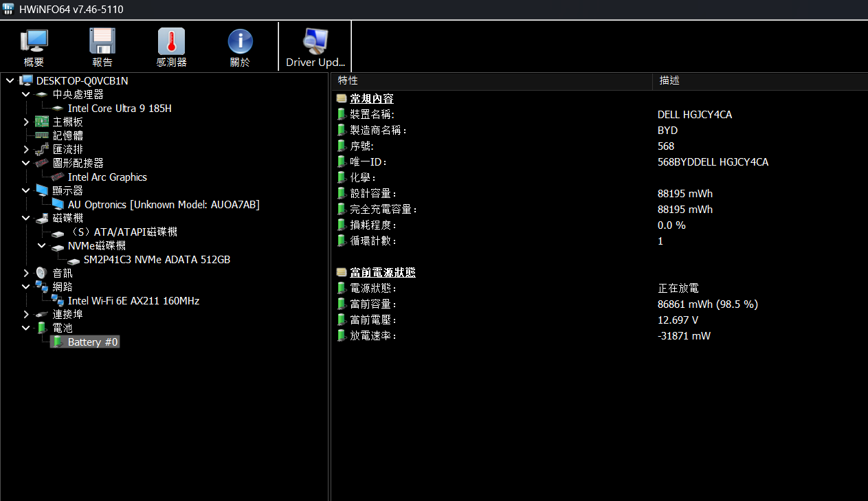This screenshot has width=868, height=501.
Task: Collapse the DESKTOP-Q0VCB1N root node
Action: click(x=10, y=80)
